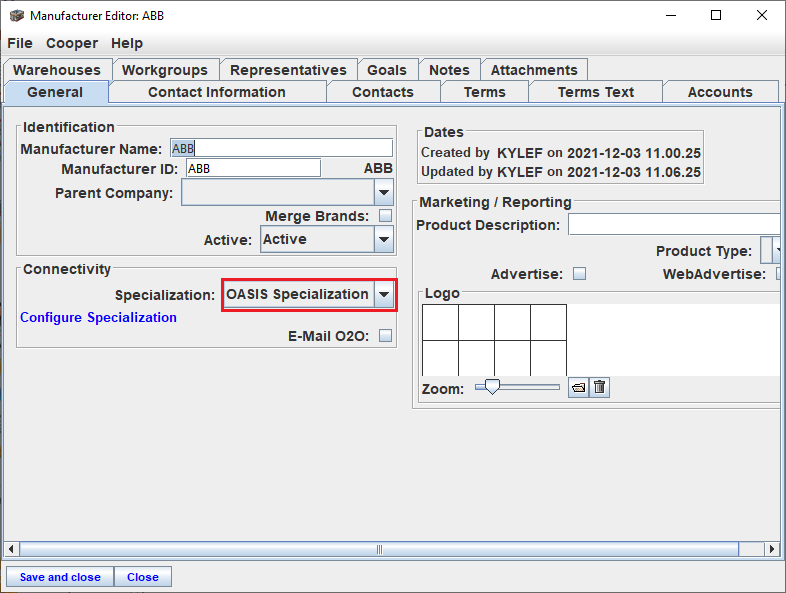This screenshot has width=786, height=593.
Task: Open the Terms Text tab
Action: tap(596, 92)
